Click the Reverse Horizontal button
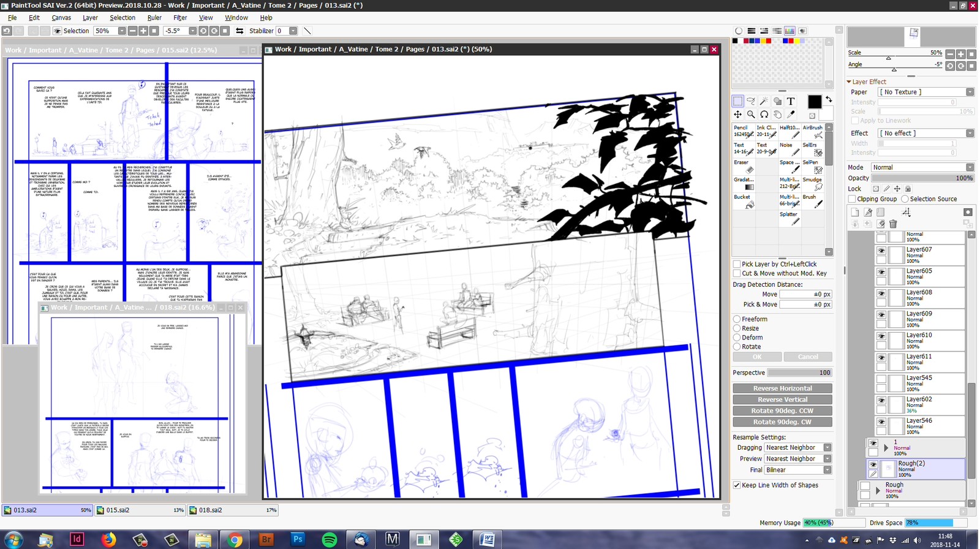 click(x=782, y=388)
